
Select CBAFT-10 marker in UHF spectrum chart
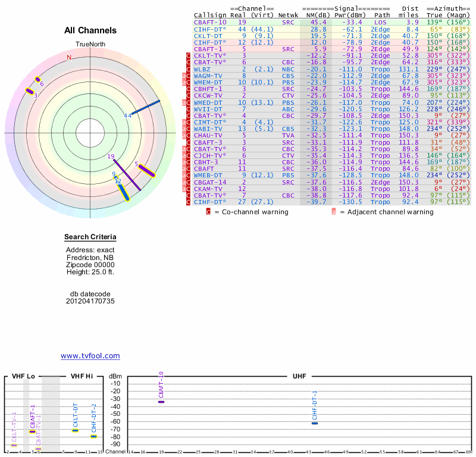click(x=161, y=402)
